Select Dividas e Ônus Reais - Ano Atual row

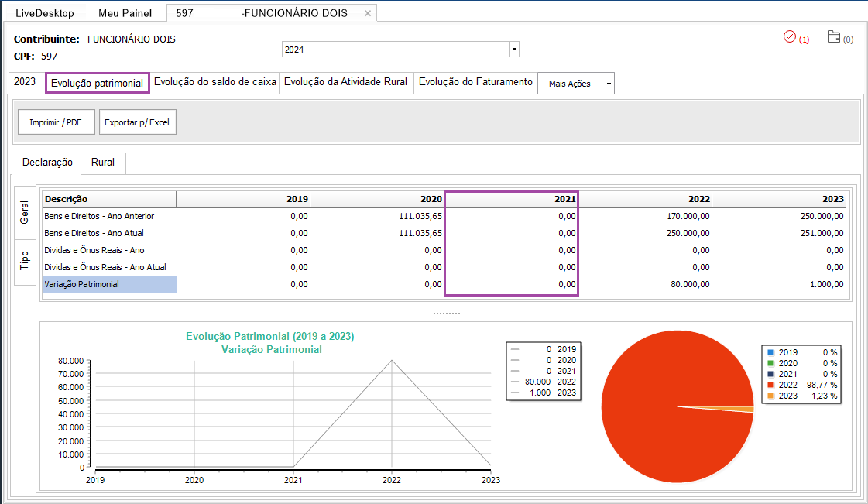coord(444,267)
